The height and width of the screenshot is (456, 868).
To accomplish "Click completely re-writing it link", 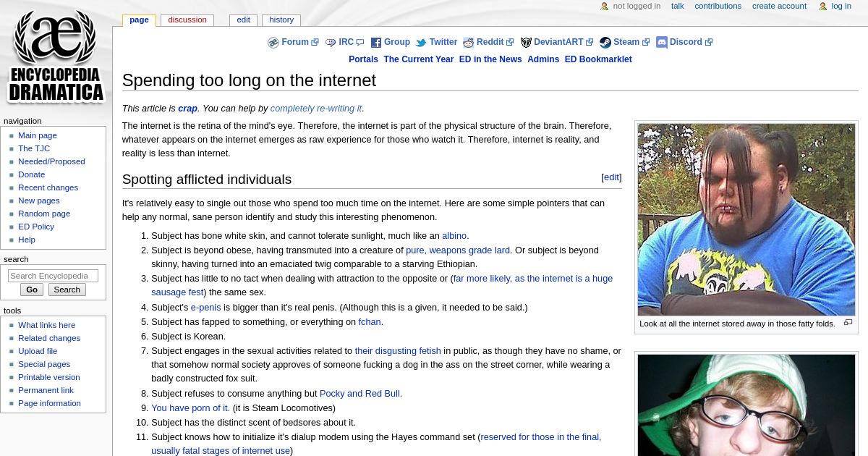I will click(316, 109).
